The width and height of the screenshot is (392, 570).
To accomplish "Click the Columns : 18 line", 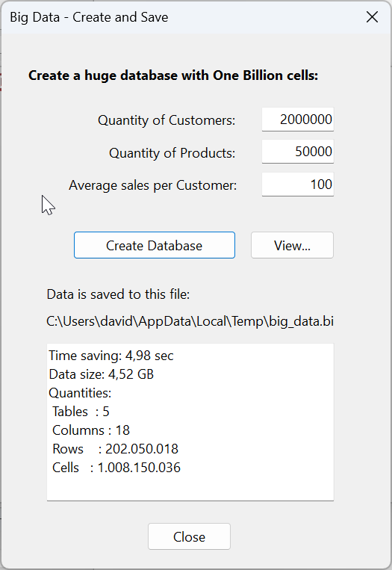I will pos(91,430).
